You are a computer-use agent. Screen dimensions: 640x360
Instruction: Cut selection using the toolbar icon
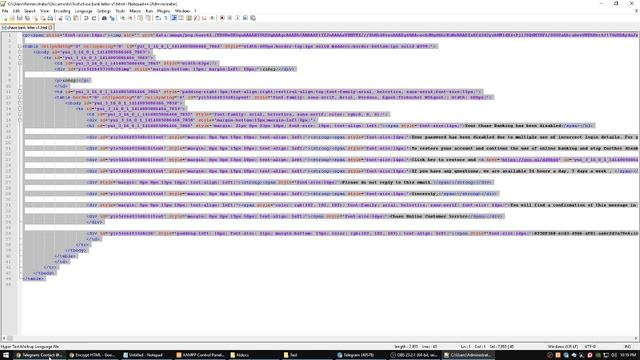coord(60,18)
